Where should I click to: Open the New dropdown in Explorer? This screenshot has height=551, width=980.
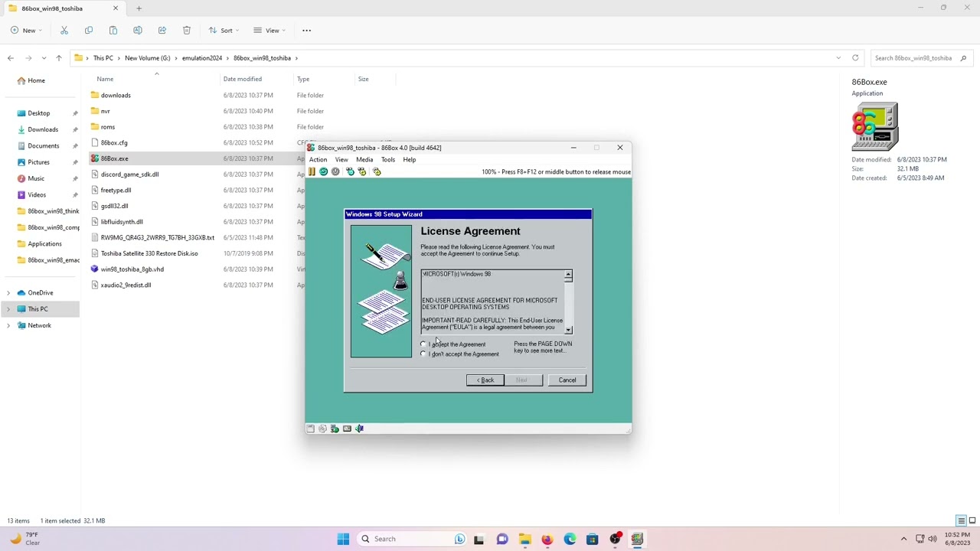pyautogui.click(x=26, y=31)
